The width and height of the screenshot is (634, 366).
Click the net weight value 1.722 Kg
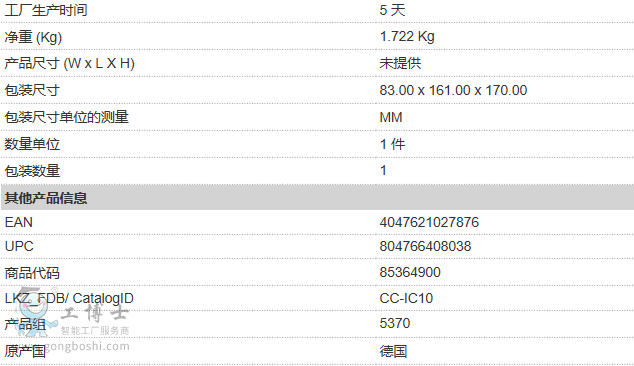(407, 36)
